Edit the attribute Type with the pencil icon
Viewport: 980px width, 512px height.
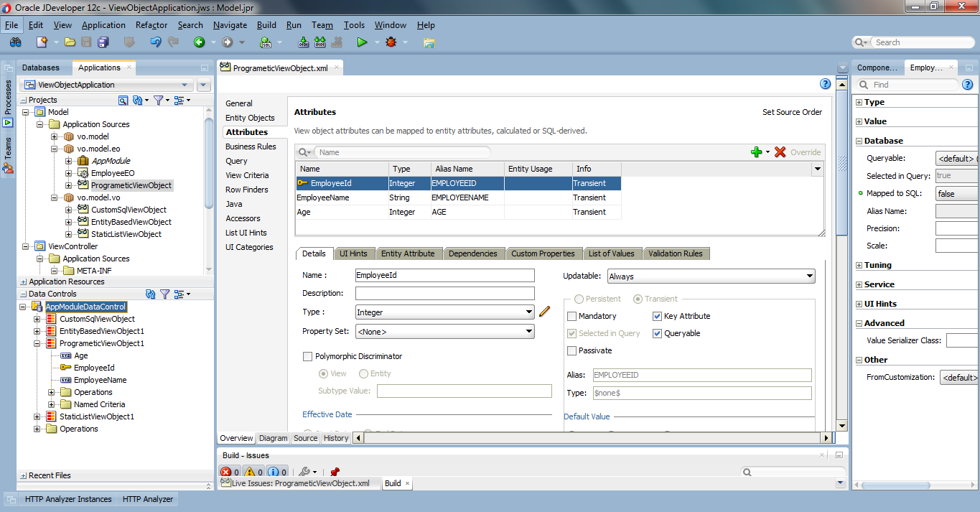(x=544, y=311)
